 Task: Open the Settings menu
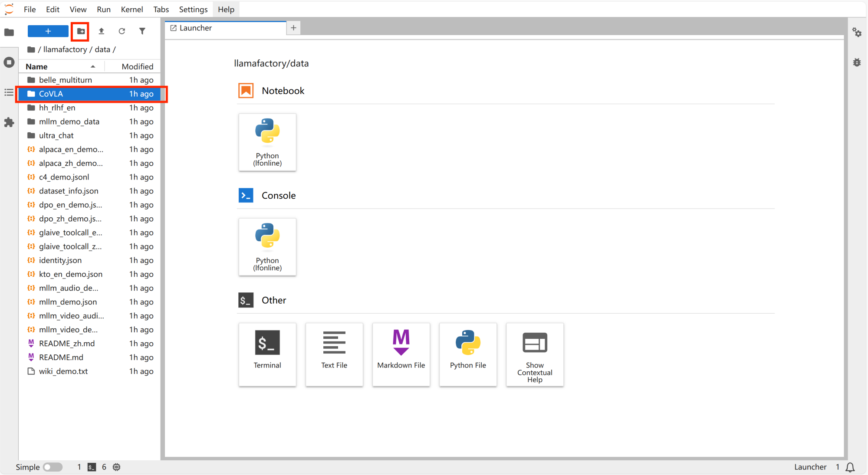pos(193,9)
